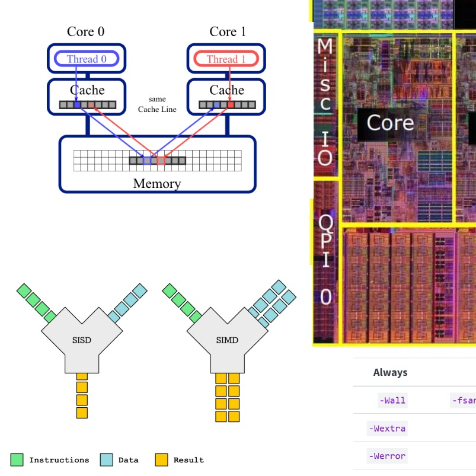The height and width of the screenshot is (476, 476).
Task: Click the Core label on die photo
Action: [390, 123]
